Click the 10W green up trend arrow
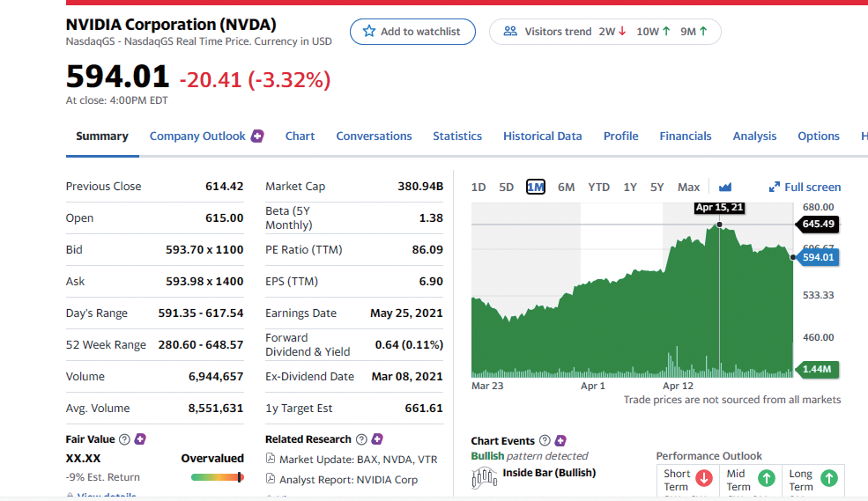 pos(666,32)
